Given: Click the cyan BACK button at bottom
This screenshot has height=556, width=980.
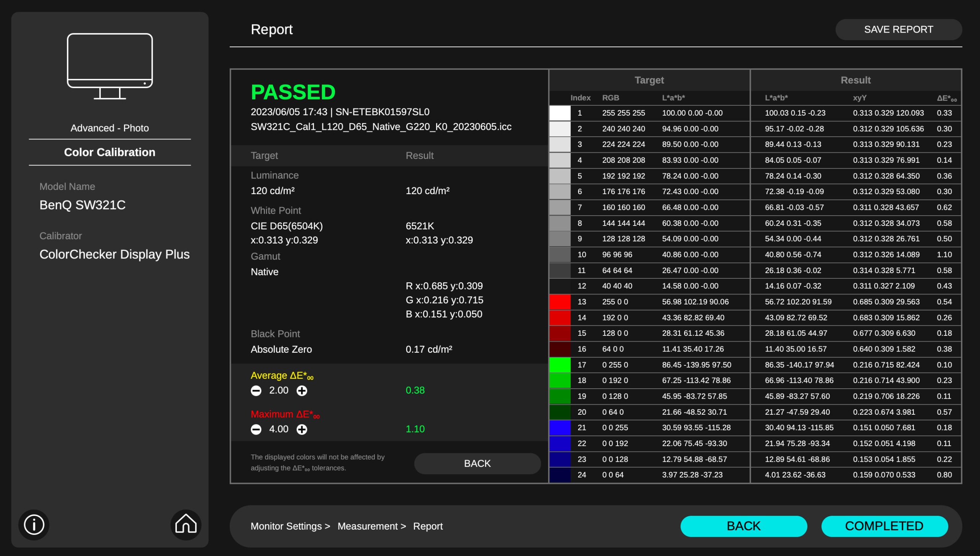Looking at the screenshot, I should coord(743,526).
